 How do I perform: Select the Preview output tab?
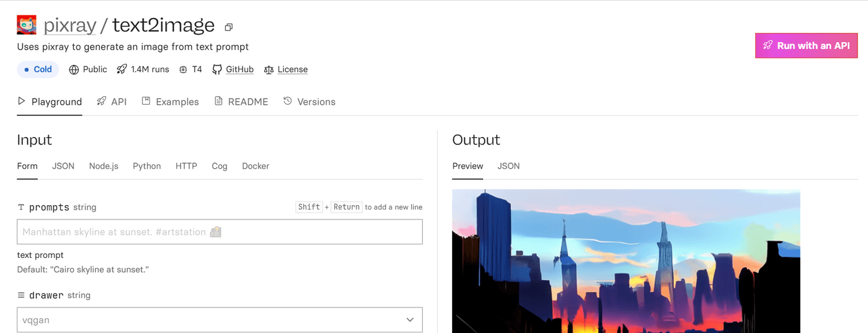click(x=467, y=166)
